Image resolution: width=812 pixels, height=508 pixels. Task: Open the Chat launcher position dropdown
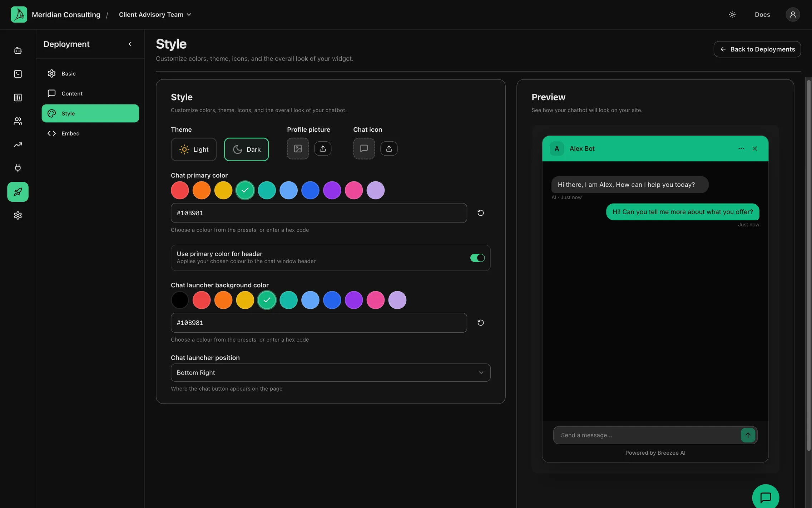click(331, 372)
